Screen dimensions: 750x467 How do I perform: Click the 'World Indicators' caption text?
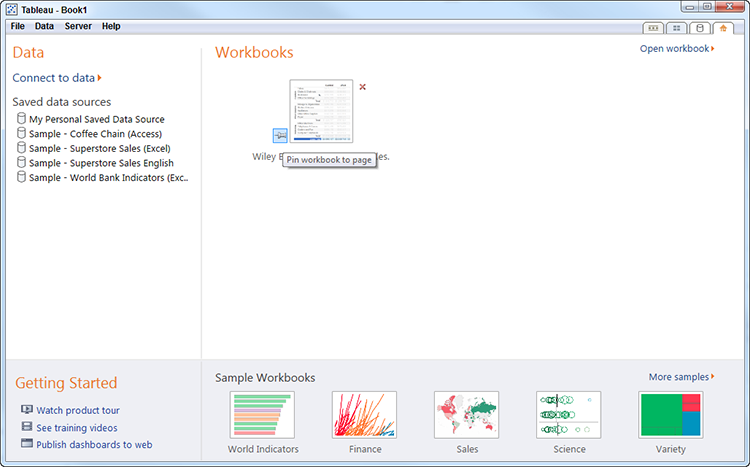(263, 449)
